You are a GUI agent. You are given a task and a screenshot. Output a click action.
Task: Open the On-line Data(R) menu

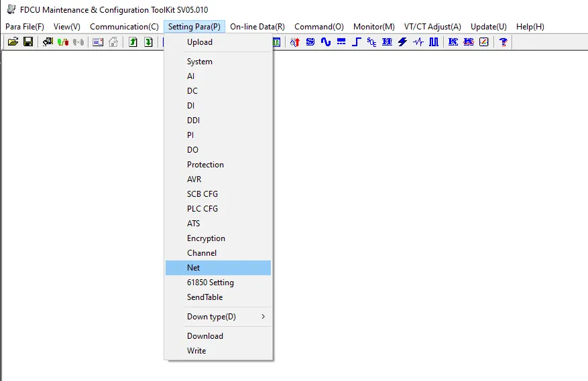pyautogui.click(x=257, y=27)
